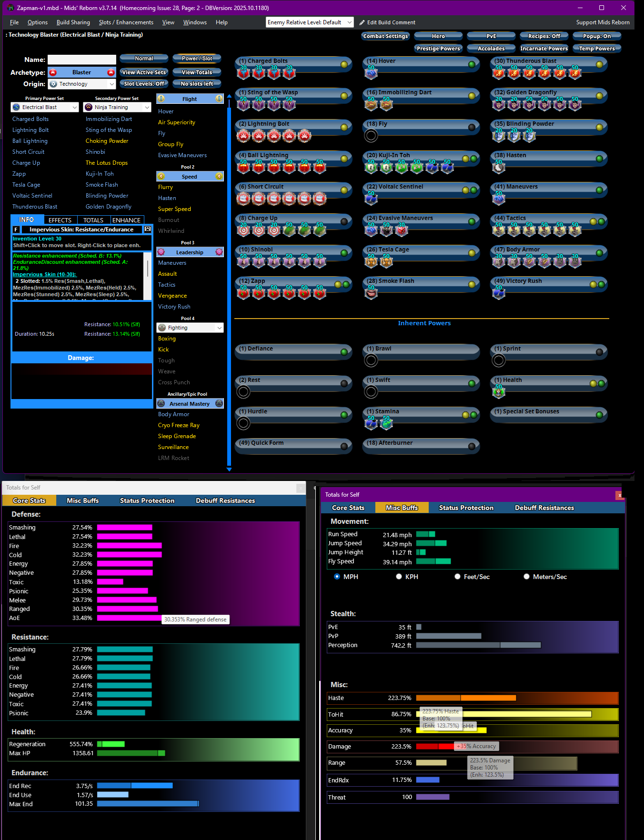This screenshot has height=840, width=644.
Task: Click the enhancement slot under Voltaic Sentinel
Action: [371, 198]
